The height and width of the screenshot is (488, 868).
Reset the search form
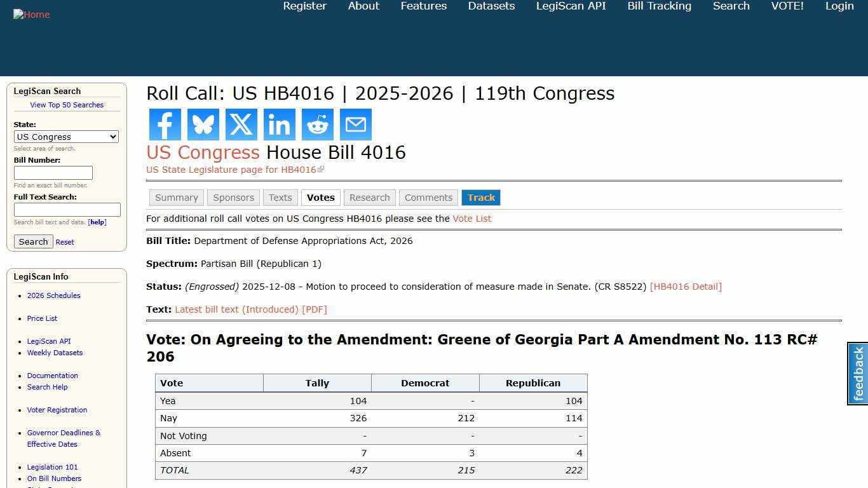point(65,242)
